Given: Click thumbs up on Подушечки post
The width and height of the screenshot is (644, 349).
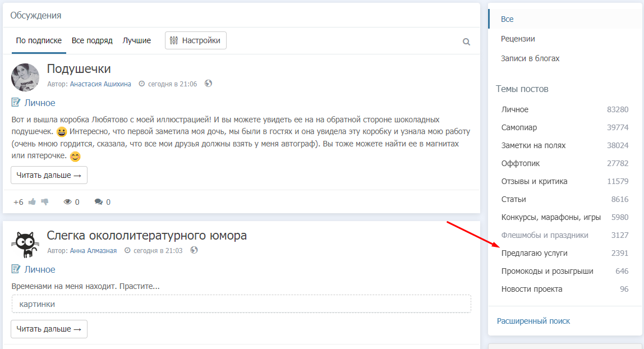Looking at the screenshot, I should [x=32, y=202].
